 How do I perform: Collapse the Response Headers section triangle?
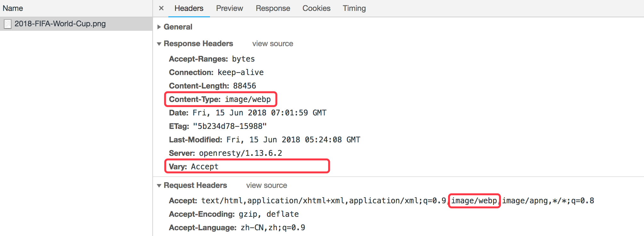coord(159,44)
